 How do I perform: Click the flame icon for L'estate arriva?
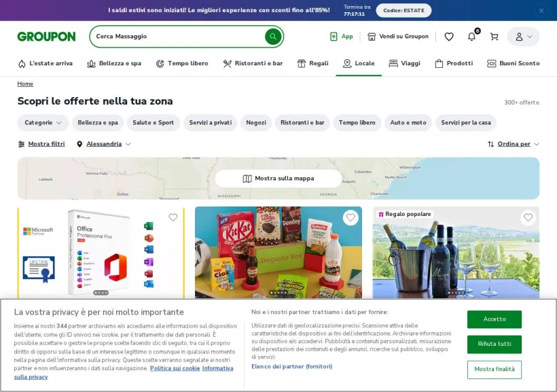point(22,64)
